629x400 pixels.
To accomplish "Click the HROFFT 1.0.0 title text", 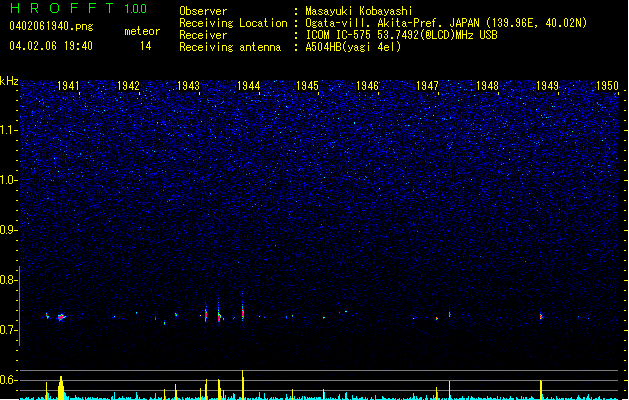I will point(79,8).
